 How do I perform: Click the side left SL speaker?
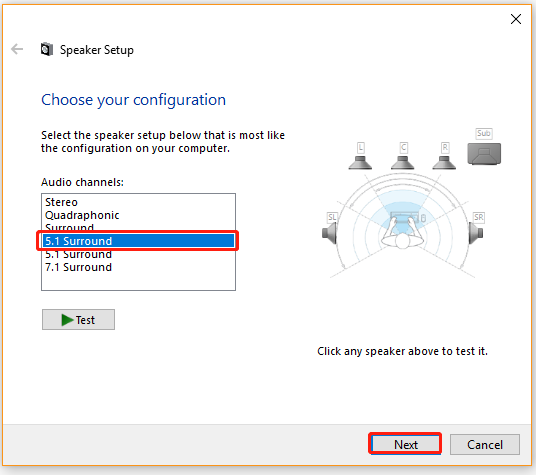coord(330,233)
